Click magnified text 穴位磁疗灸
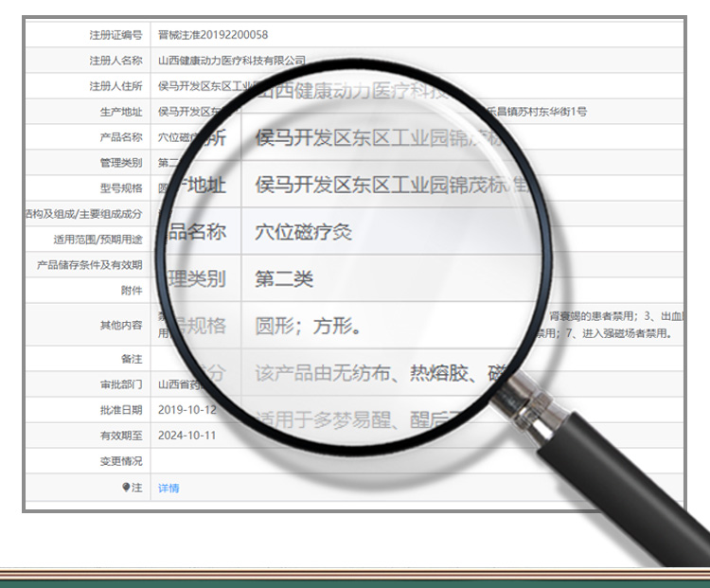Image resolution: width=710 pixels, height=588 pixels. (303, 232)
